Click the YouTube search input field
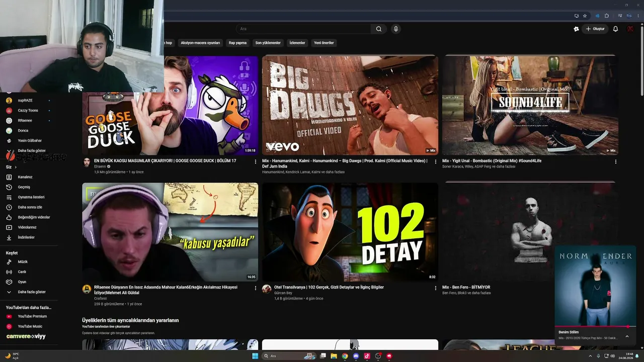 coord(304,29)
